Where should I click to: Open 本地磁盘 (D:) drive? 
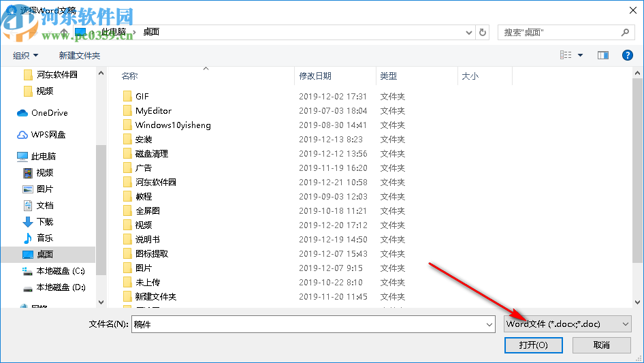pos(54,287)
